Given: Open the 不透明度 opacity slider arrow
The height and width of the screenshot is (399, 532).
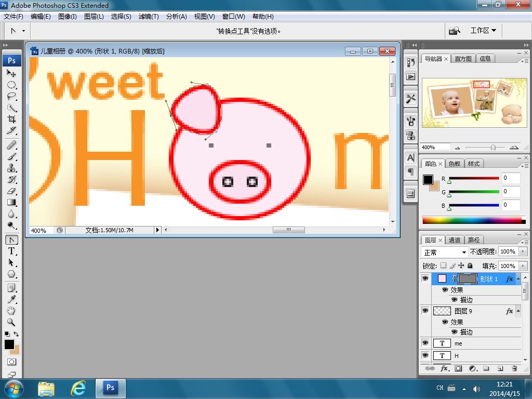Looking at the screenshot, I should pyautogui.click(x=523, y=251).
